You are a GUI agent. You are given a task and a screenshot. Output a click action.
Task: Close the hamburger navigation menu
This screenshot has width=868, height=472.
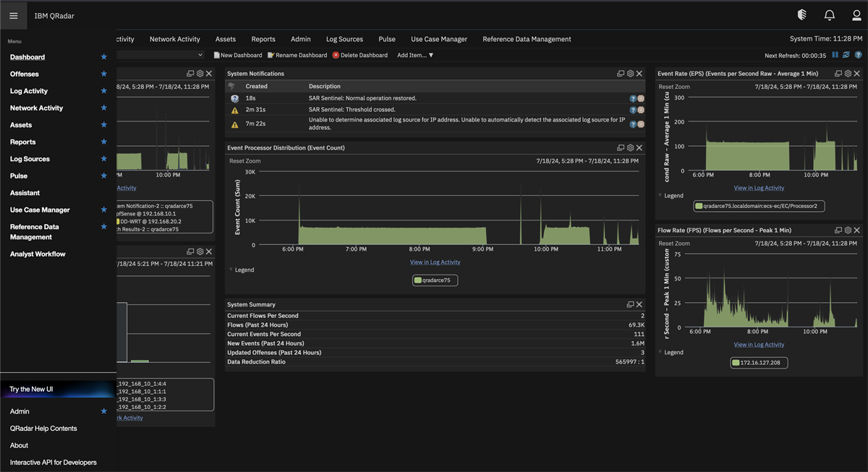click(14, 15)
